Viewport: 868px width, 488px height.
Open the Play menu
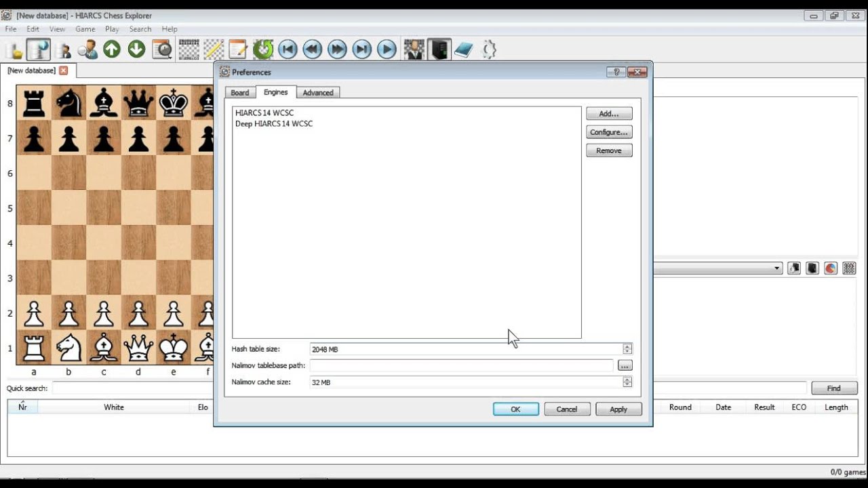click(112, 29)
